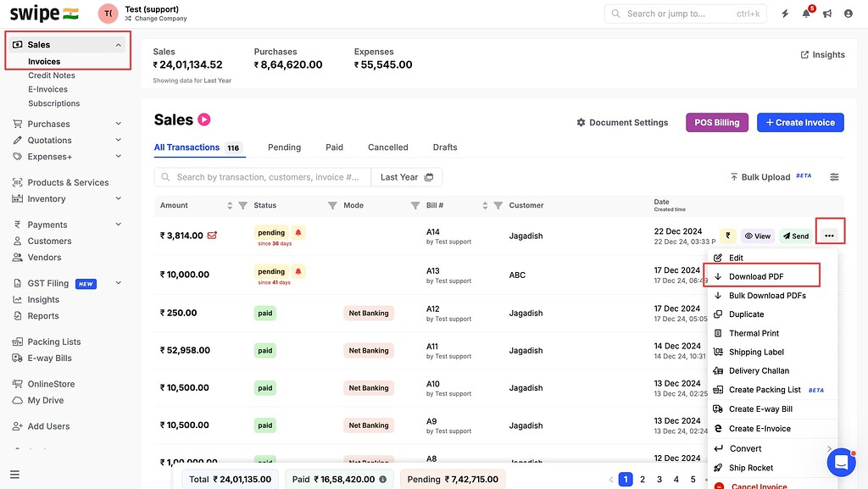Viewport: 868px width, 489px height.
Task: Click the POS Billing button
Action: click(x=716, y=122)
